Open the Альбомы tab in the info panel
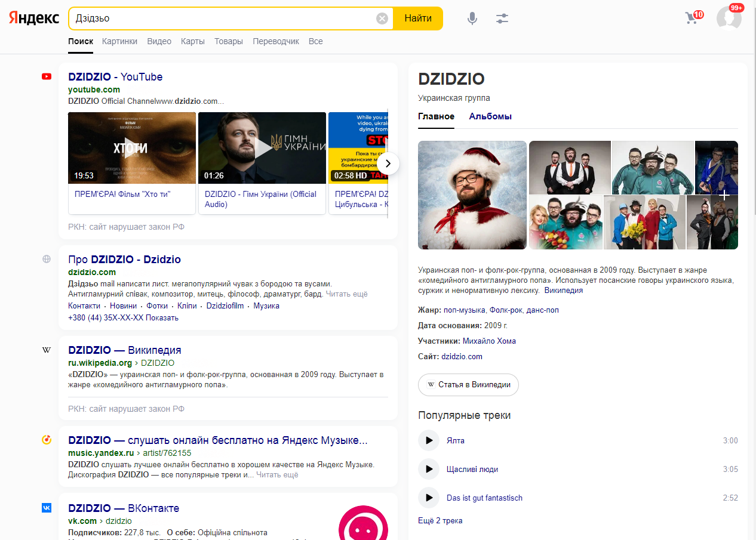Viewport: 756px width, 540px height. 490,116
